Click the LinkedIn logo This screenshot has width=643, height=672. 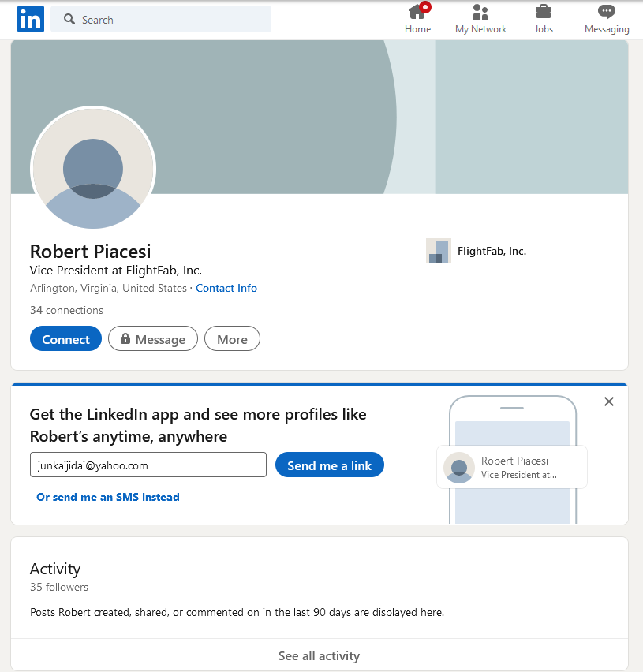(x=31, y=19)
